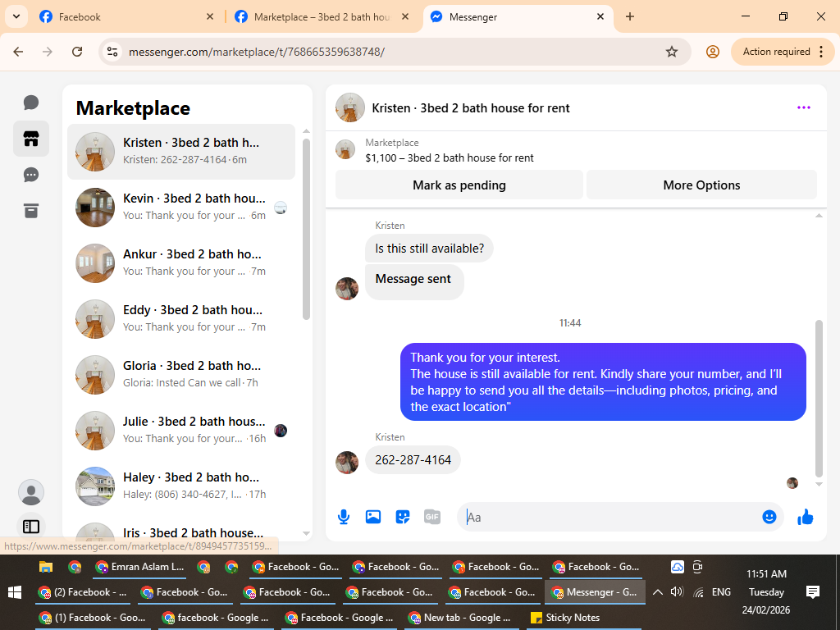Open the ENG language indicator
840x630 pixels.
(721, 592)
